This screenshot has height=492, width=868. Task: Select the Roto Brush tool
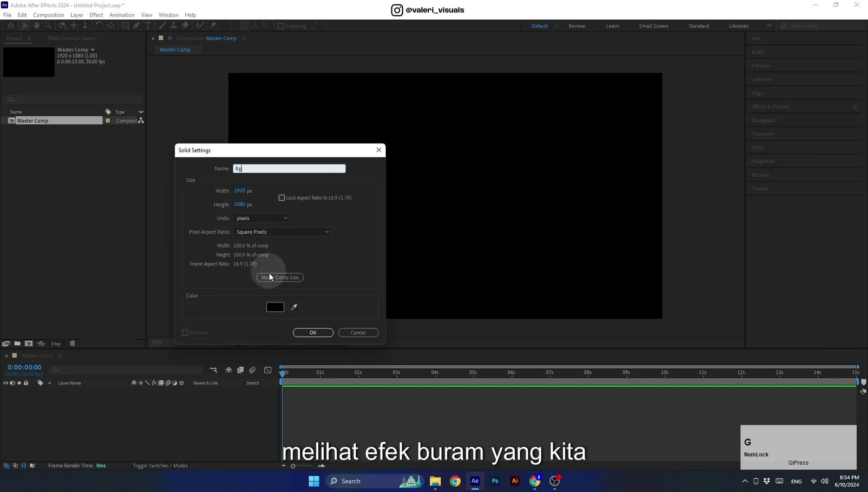coord(199,26)
